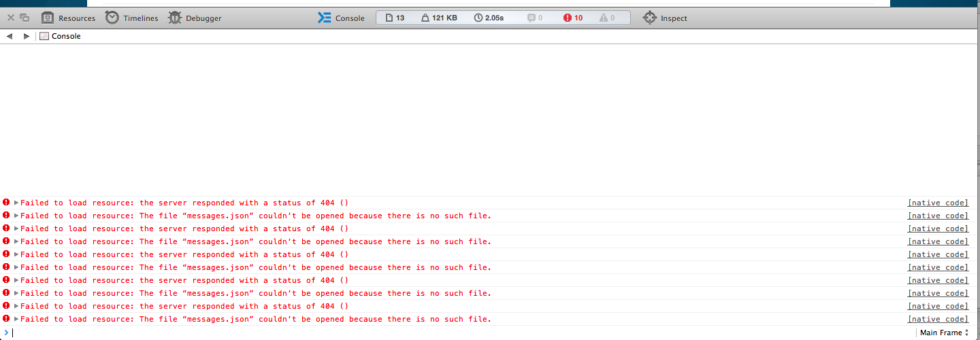The image size is (980, 340).
Task: Select the text of the topmost 404 status error
Action: pyautogui.click(x=184, y=203)
